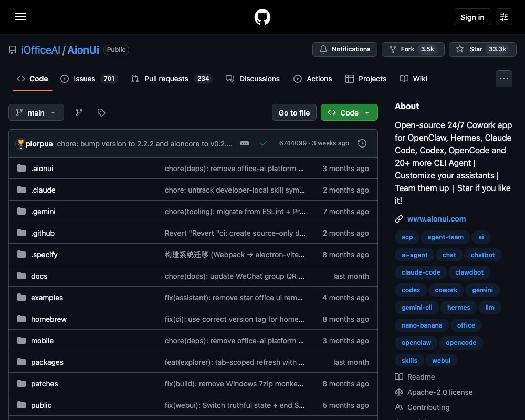Open the .claude folder icon
Viewport: 525px width, 420px height.
point(22,190)
